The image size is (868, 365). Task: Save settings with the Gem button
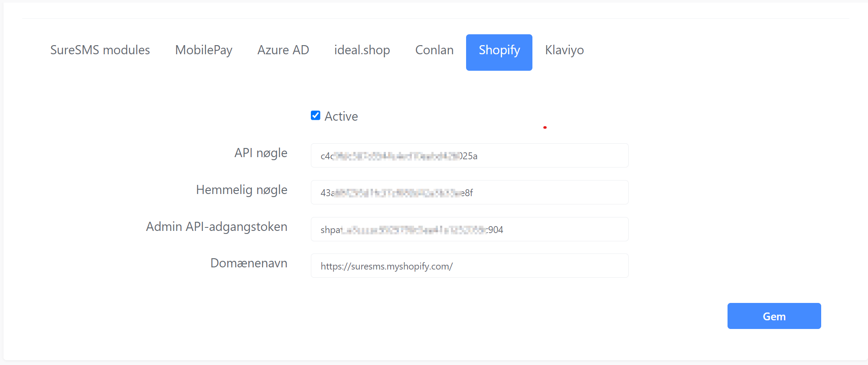coord(774,316)
